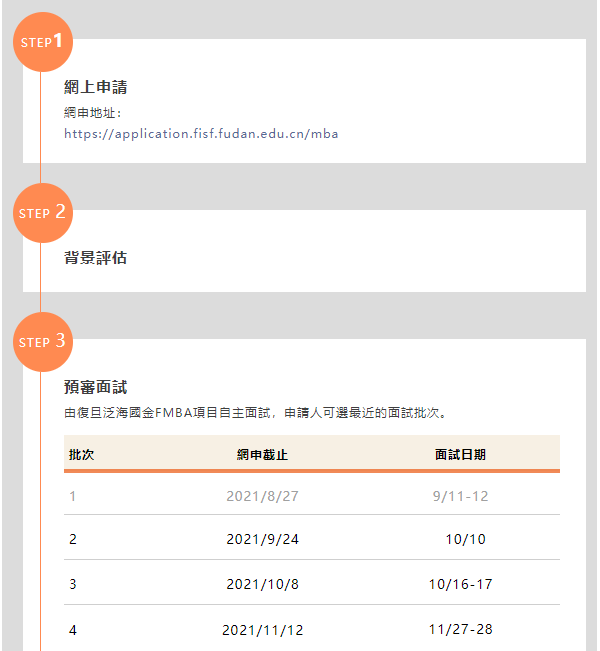
Task: Click the 10/10 interview date cell
Action: point(465,540)
